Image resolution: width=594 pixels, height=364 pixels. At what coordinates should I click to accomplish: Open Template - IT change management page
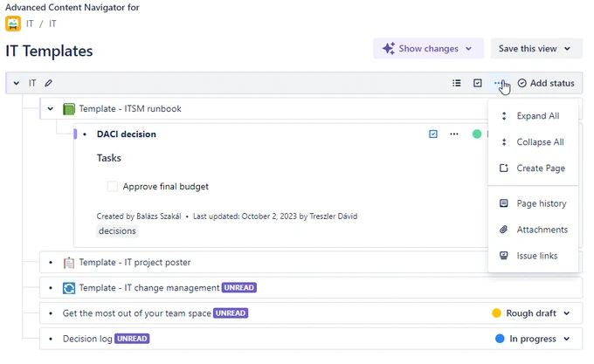click(149, 288)
